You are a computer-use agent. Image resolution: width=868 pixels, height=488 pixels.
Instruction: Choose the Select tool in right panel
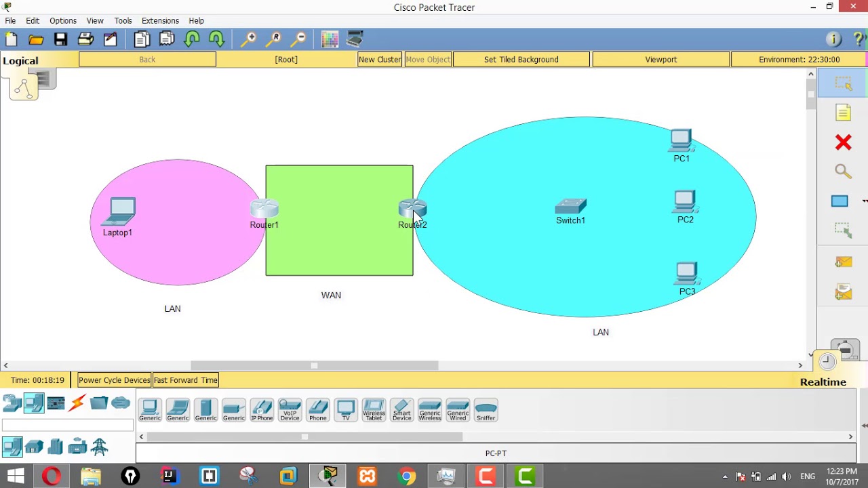coord(843,83)
